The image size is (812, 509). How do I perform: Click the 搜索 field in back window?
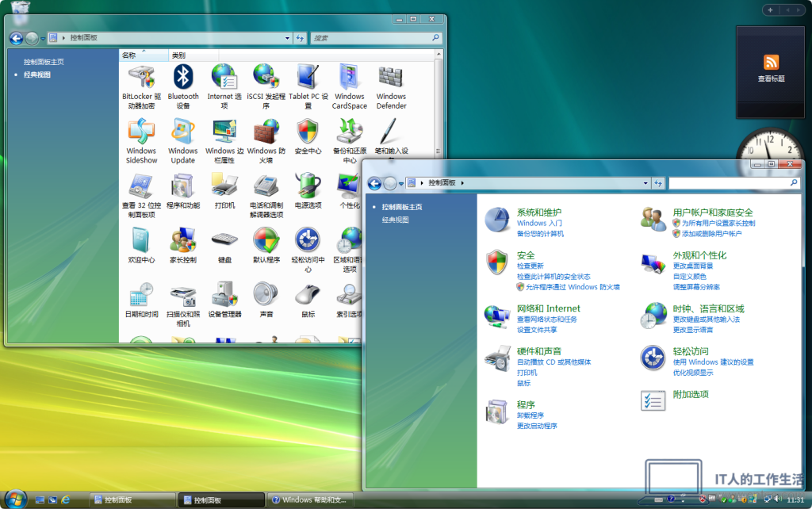376,38
